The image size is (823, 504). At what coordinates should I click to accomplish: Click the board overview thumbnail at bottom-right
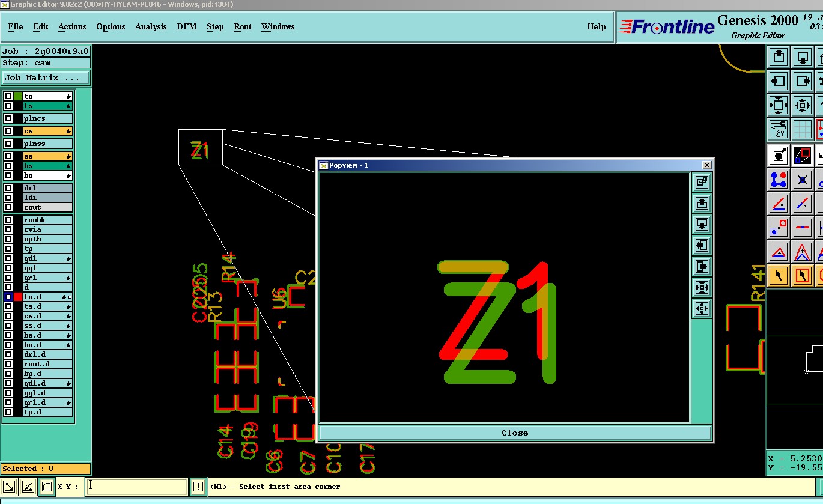tap(795, 369)
